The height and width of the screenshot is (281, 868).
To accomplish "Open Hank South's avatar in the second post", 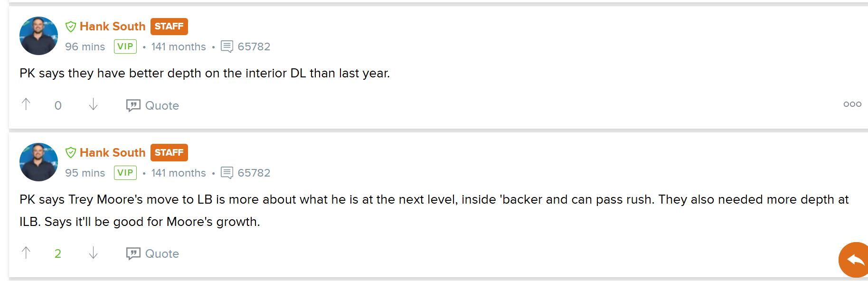I will (38, 162).
